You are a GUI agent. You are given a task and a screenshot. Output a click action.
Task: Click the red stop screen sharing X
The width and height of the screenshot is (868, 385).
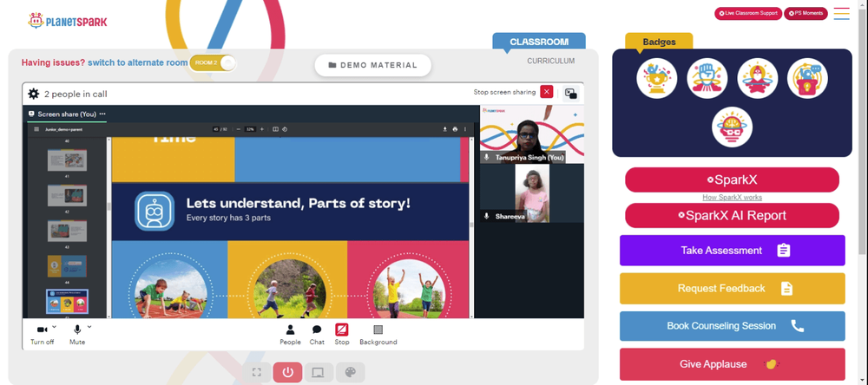(546, 92)
